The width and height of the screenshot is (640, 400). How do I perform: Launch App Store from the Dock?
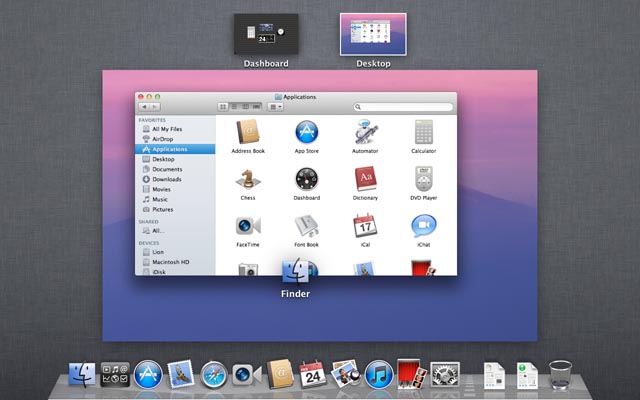click(x=148, y=374)
